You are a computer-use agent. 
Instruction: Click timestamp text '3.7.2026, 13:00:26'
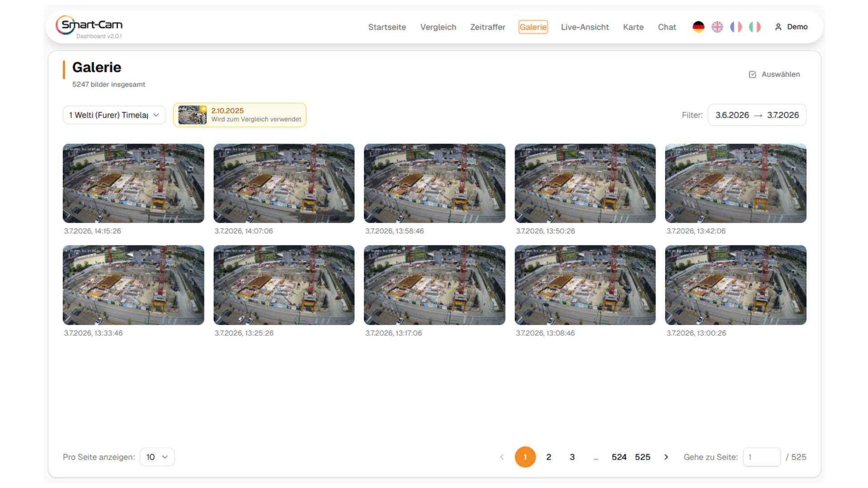pyautogui.click(x=696, y=333)
